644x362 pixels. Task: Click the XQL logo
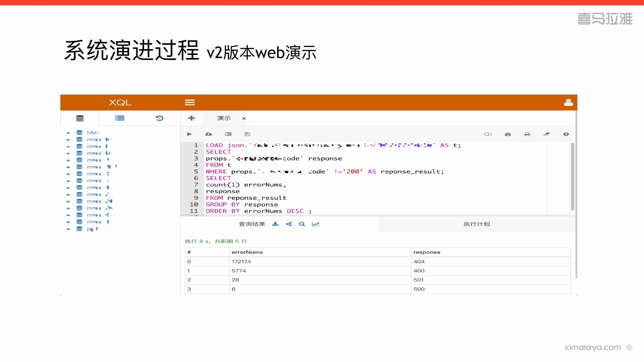click(x=120, y=102)
